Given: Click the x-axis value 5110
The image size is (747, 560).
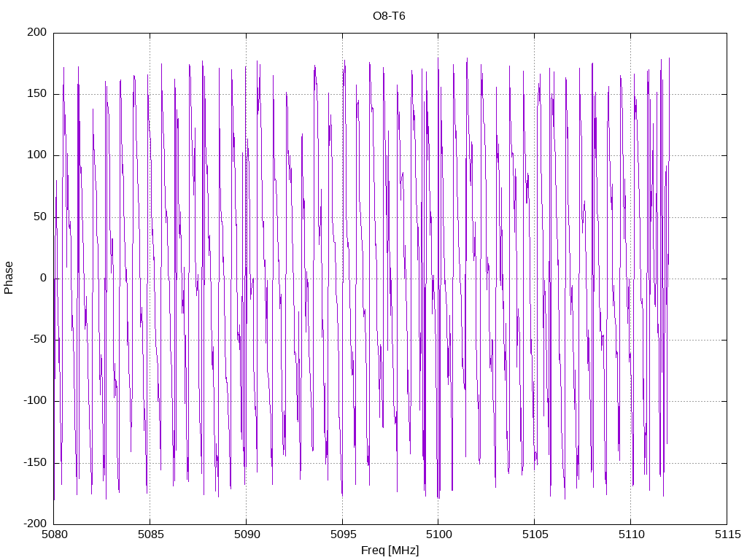Looking at the screenshot, I should (632, 534).
